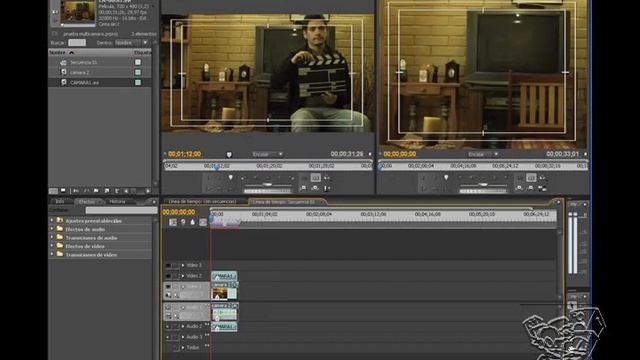Click Extract button in program monitor
The height and width of the screenshot is (360, 640).
(x=531, y=188)
